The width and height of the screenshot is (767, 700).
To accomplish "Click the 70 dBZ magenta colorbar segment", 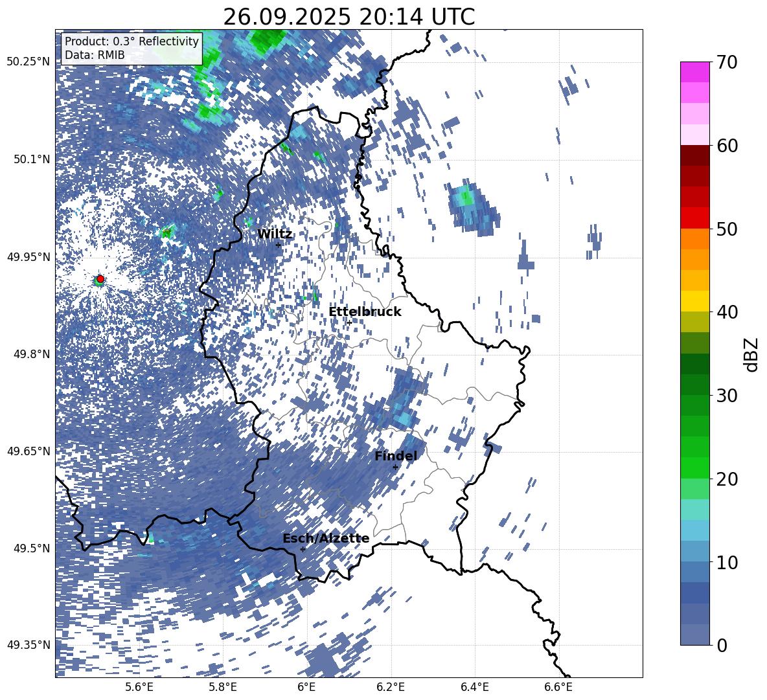I will click(694, 72).
